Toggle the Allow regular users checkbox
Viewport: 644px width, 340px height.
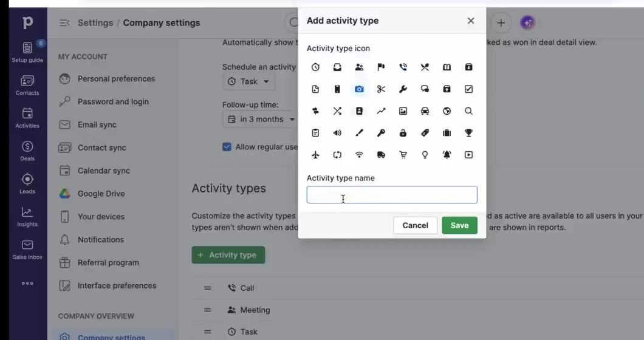[227, 146]
